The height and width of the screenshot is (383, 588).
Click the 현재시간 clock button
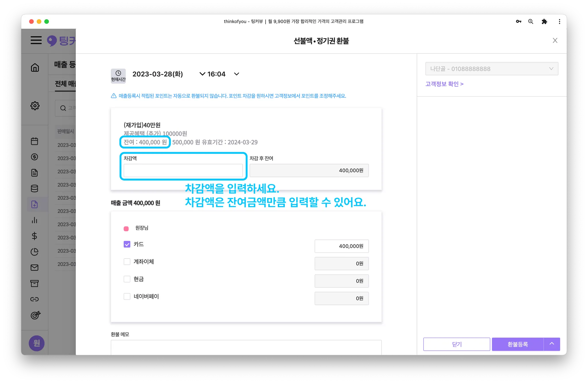(118, 76)
